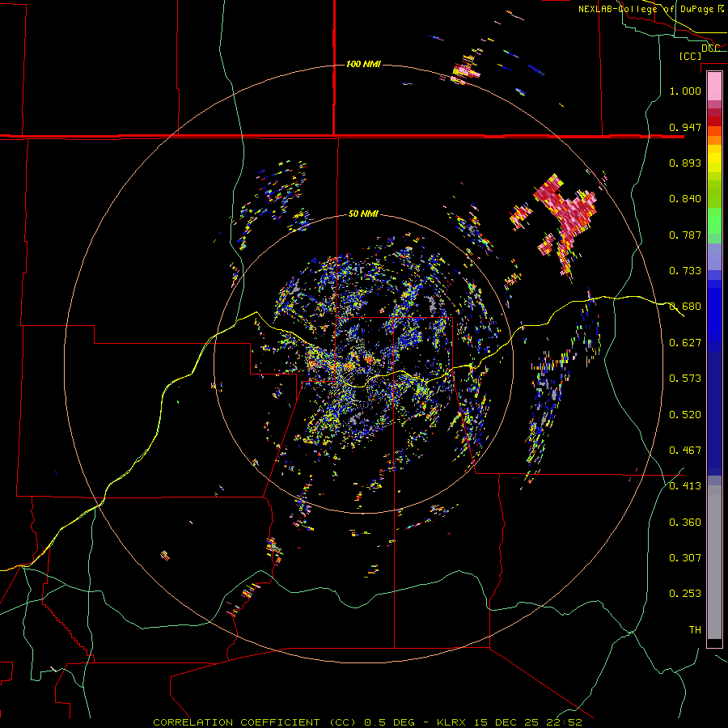Click the 0.733 scale value
This screenshot has height=728, width=728.
[x=685, y=271]
